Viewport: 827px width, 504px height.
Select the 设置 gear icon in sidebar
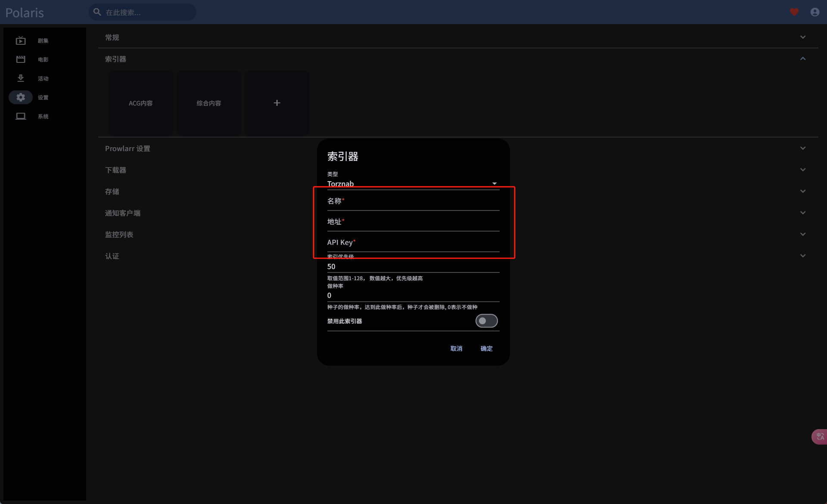tap(21, 97)
